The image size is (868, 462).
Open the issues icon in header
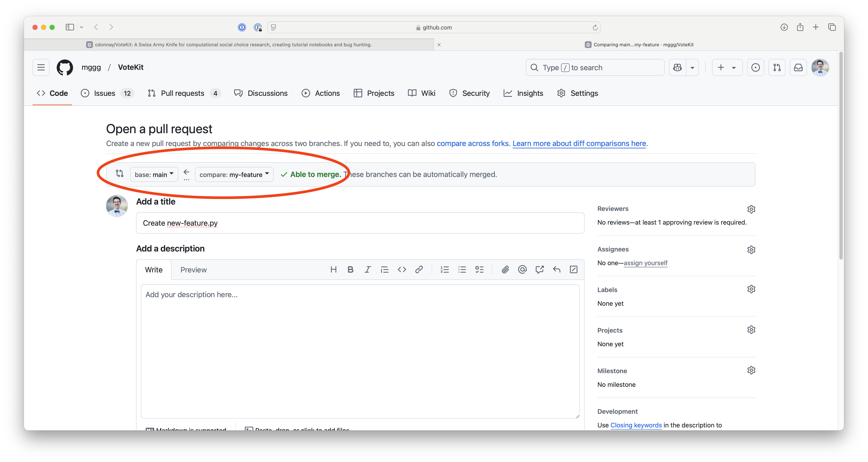[x=755, y=67]
